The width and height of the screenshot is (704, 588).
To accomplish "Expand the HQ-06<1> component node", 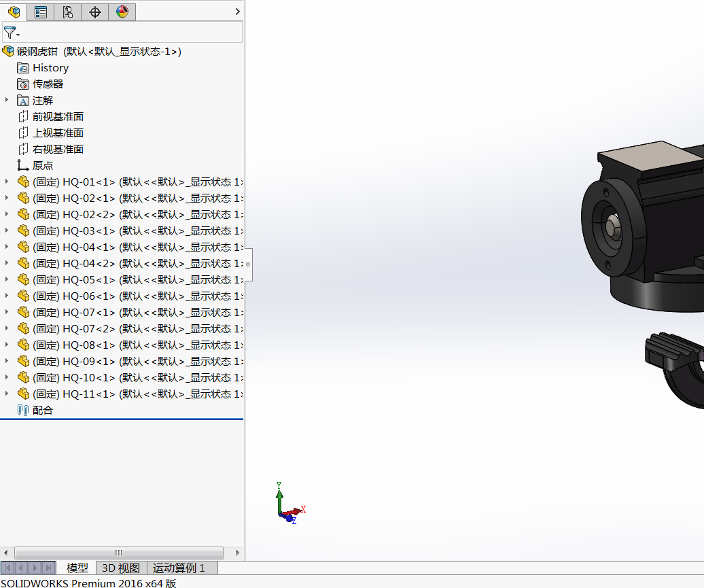I will click(6, 296).
